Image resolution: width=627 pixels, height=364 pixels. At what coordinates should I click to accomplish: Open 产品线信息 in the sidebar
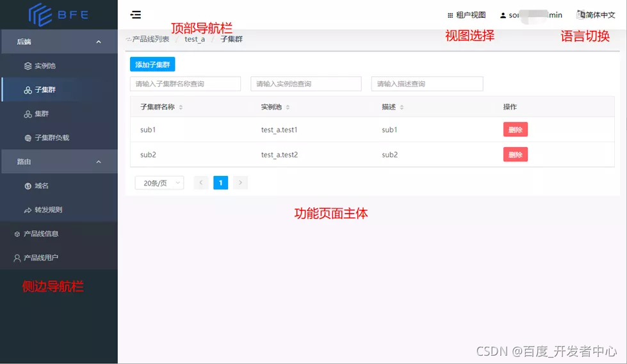pyautogui.click(x=59, y=233)
